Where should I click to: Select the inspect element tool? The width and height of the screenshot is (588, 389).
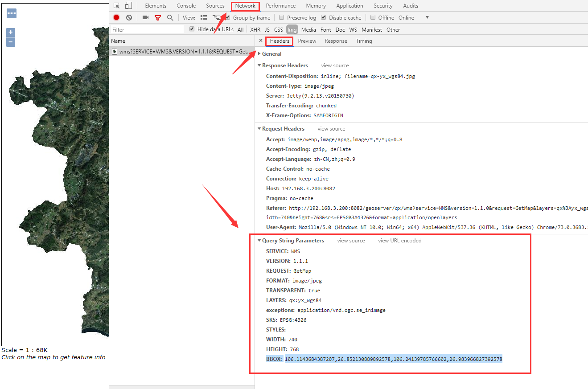[116, 5]
